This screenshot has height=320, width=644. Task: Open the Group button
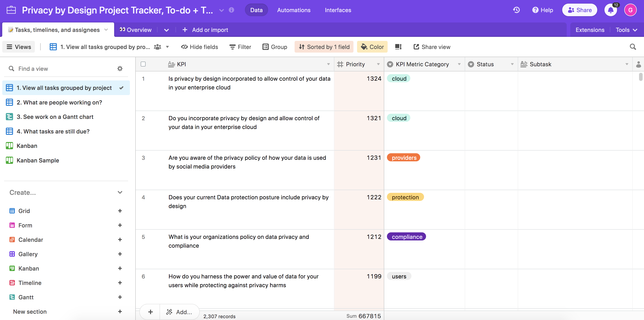[x=275, y=47]
